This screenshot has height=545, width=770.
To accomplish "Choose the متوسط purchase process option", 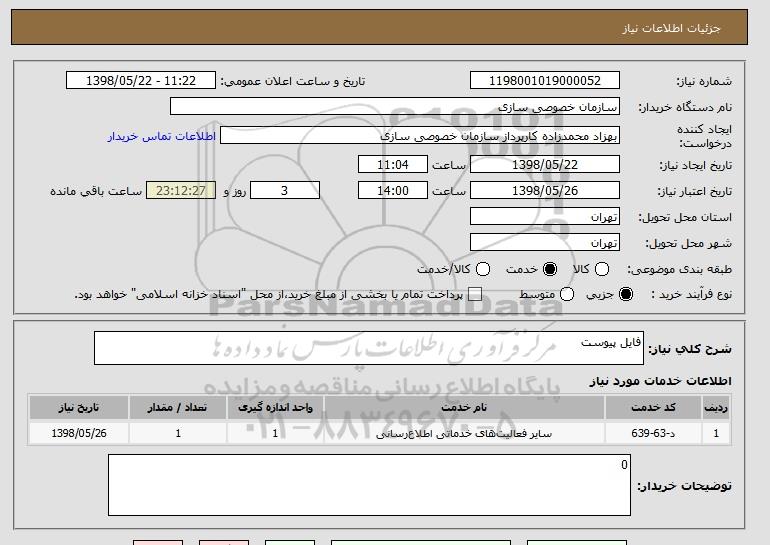I will coord(567,294).
